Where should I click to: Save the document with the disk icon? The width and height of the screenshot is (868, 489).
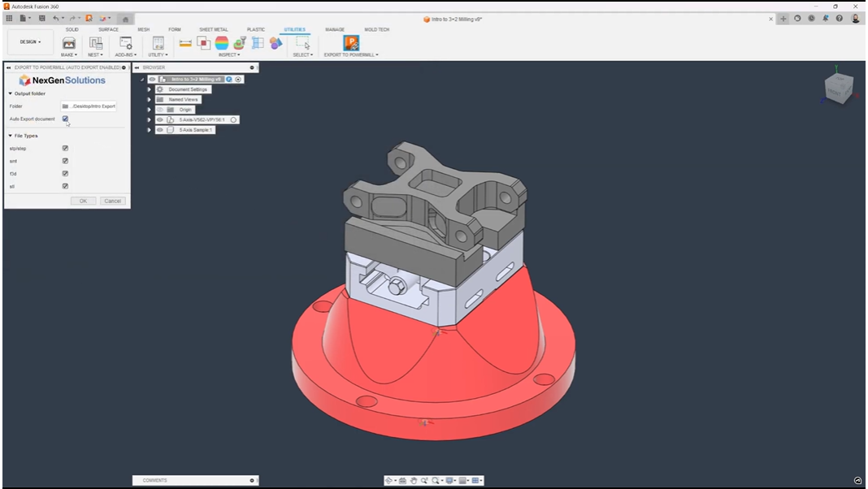[41, 18]
